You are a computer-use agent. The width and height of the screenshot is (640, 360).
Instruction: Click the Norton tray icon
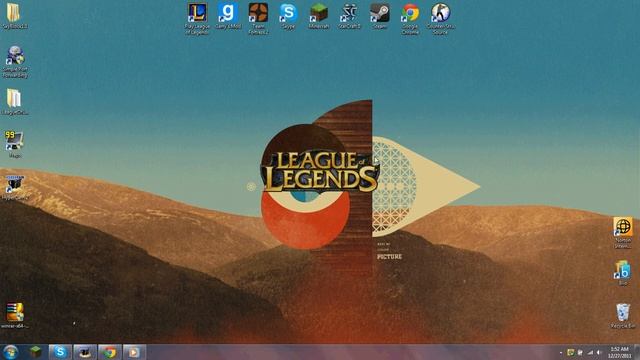571,352
